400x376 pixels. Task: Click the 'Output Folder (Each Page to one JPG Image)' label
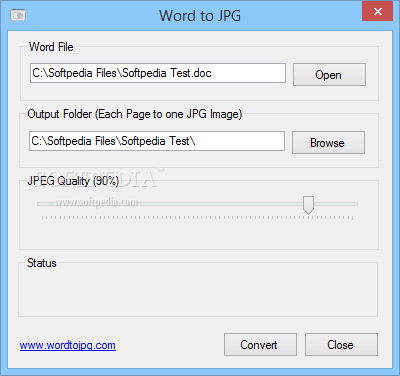pos(135,114)
